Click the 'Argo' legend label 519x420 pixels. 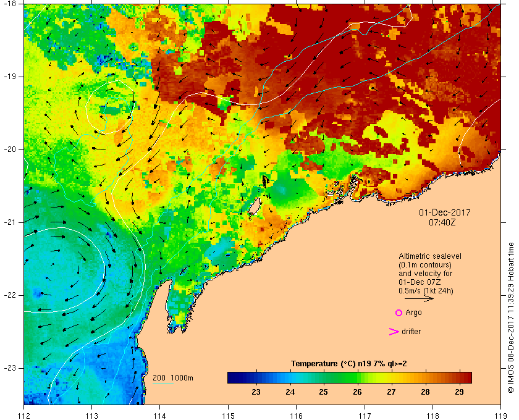click(x=413, y=313)
